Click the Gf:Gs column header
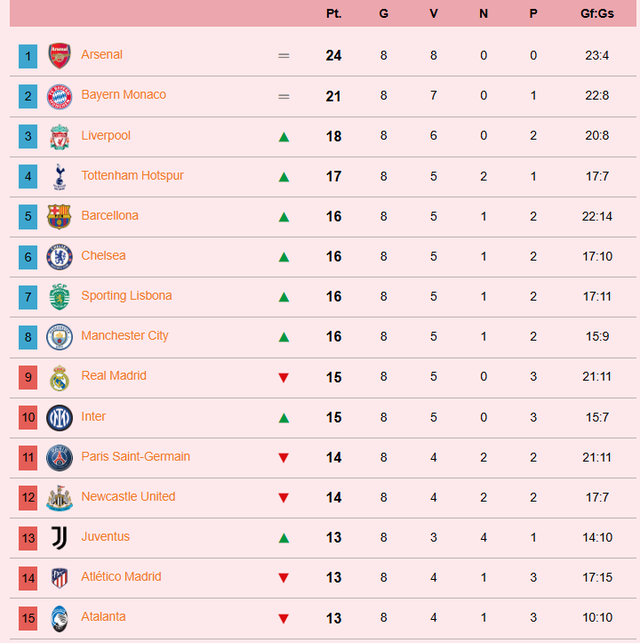Image resolution: width=640 pixels, height=643 pixels. pyautogui.click(x=597, y=14)
